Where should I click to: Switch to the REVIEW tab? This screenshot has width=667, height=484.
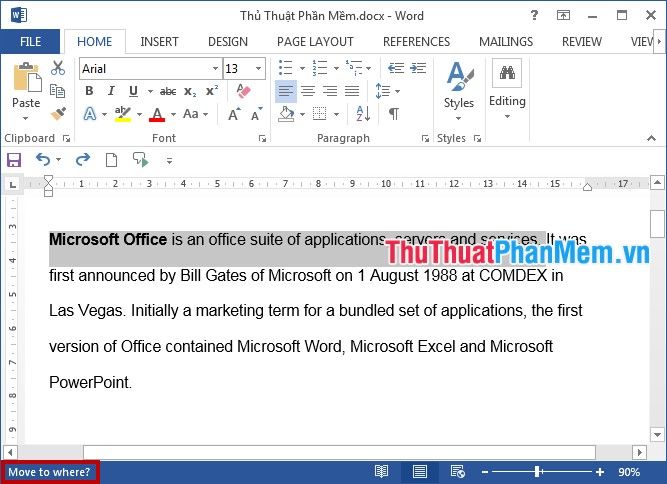pos(582,42)
